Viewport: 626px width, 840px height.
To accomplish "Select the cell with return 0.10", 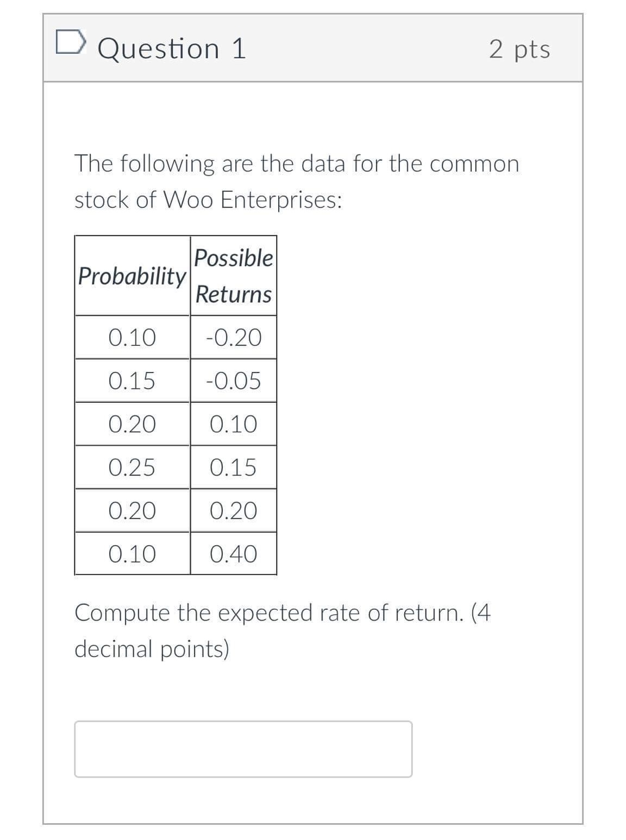I will pos(233,425).
